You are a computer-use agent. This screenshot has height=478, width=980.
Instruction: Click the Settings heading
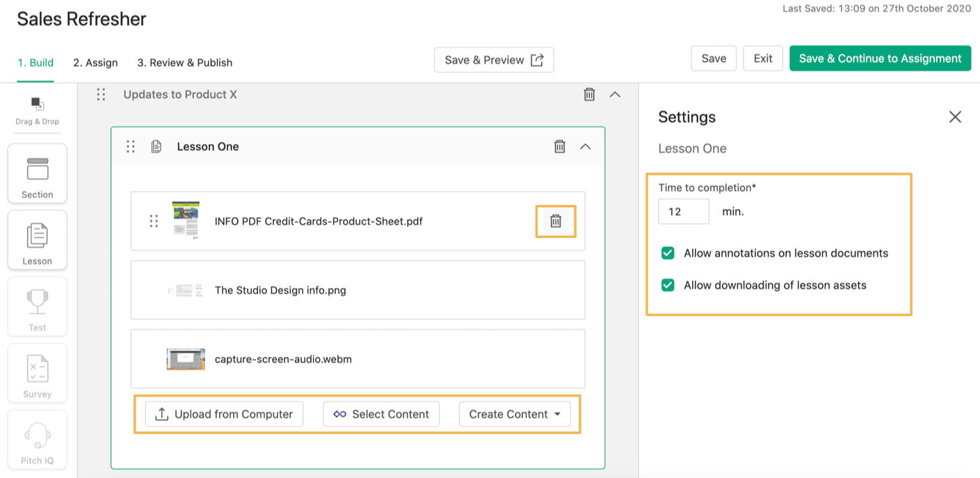687,117
